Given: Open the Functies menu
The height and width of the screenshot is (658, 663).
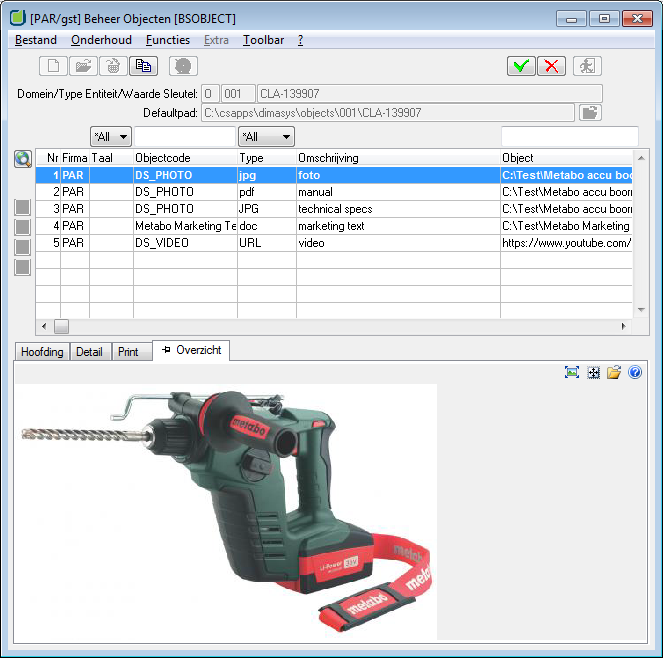Looking at the screenshot, I should point(167,40).
